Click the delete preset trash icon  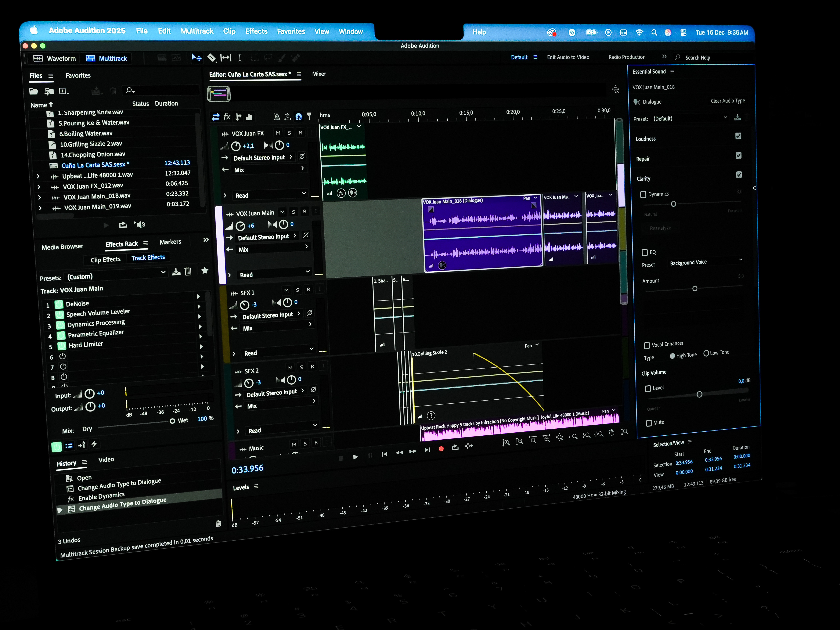click(188, 271)
